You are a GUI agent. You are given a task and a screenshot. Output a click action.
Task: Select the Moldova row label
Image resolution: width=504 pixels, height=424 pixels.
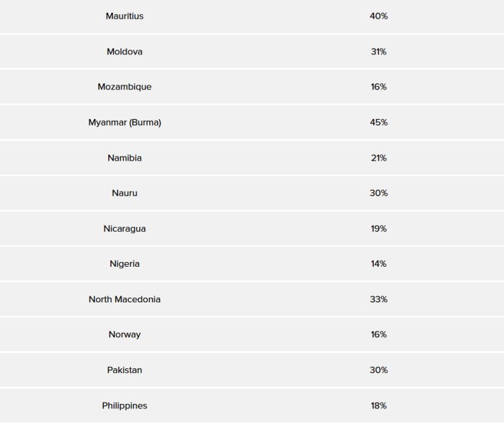pos(124,52)
